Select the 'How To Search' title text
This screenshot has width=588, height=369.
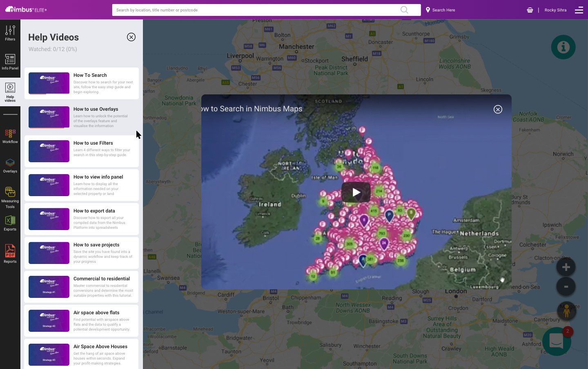point(90,75)
